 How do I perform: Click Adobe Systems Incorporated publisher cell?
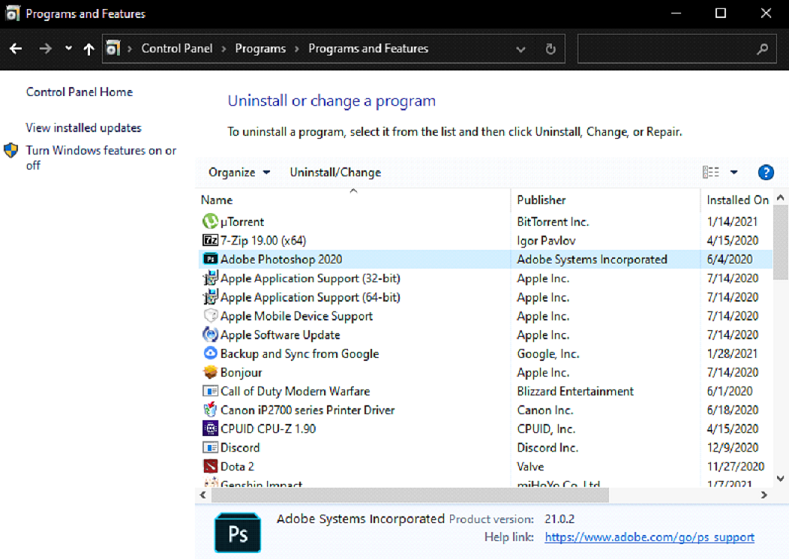pyautogui.click(x=592, y=259)
